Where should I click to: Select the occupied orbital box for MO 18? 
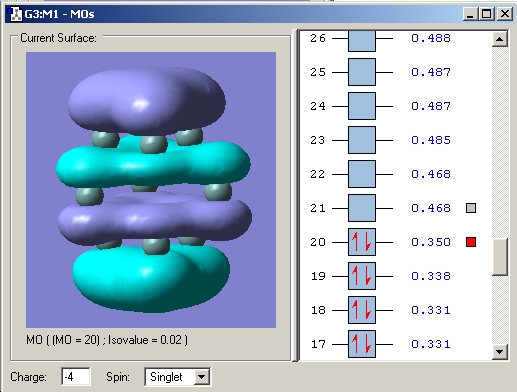tap(362, 310)
